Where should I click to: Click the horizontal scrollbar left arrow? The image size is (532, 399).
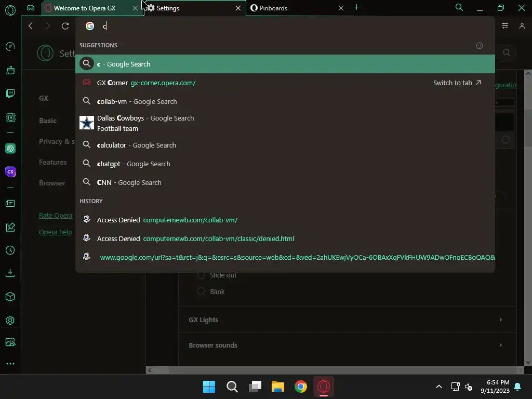150,370
